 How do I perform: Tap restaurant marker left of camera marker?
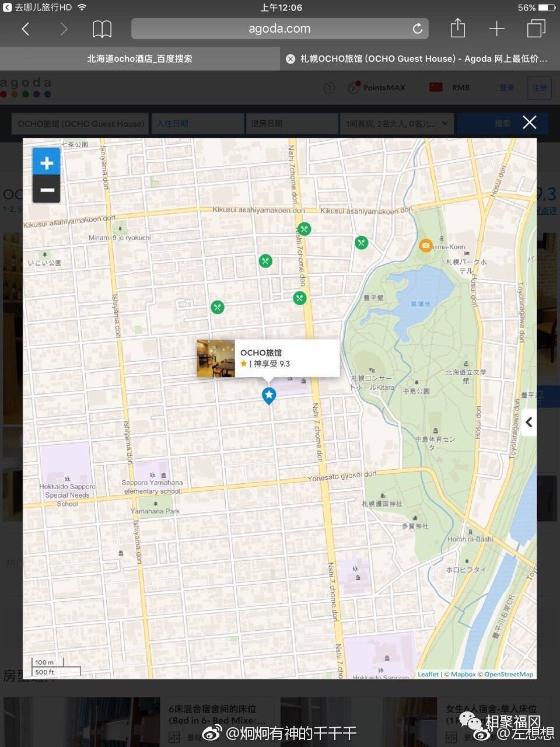(x=362, y=242)
